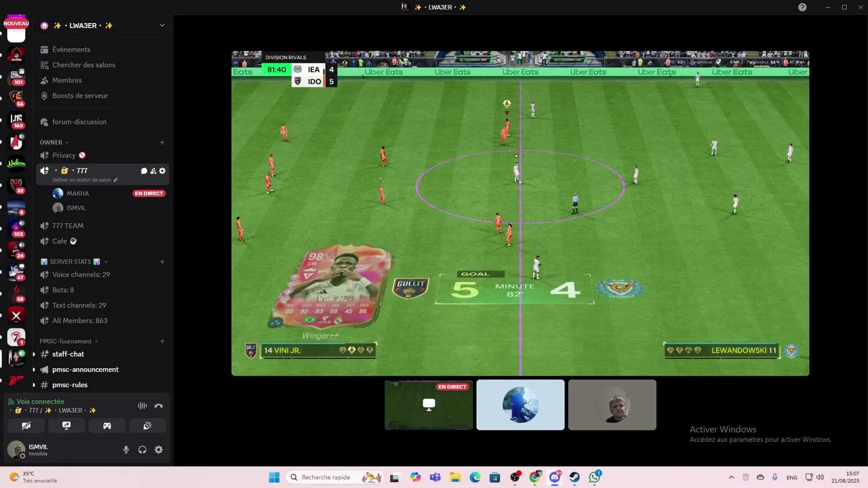Open the 35°C weather widget
868x488 pixels.
coord(33,477)
